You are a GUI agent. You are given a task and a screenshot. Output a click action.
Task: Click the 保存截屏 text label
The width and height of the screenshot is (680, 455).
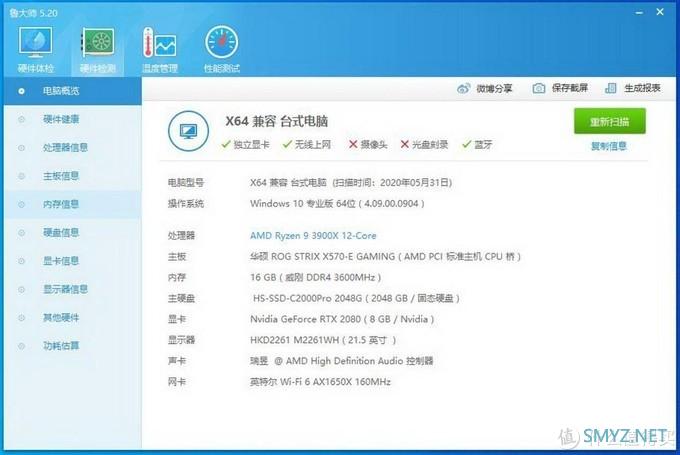coord(569,88)
